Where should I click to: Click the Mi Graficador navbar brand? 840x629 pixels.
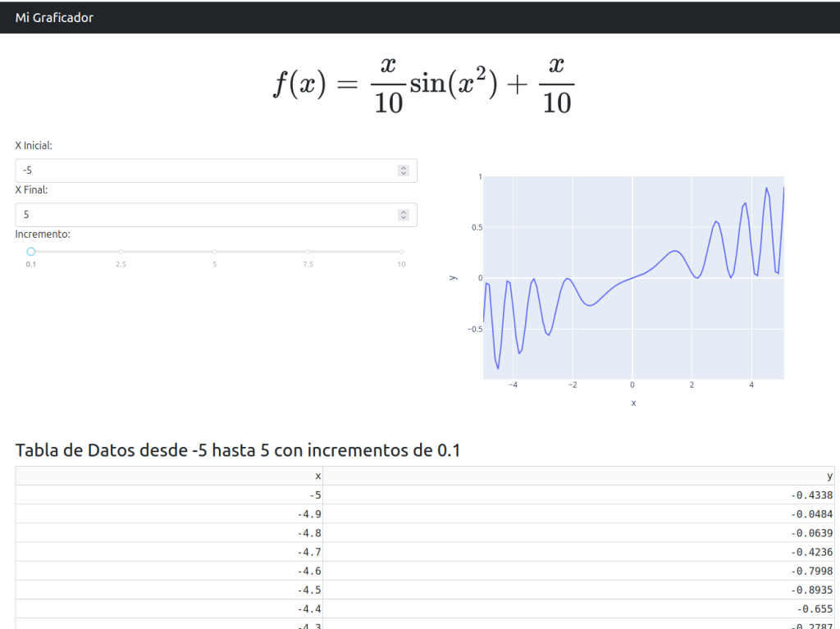click(54, 17)
